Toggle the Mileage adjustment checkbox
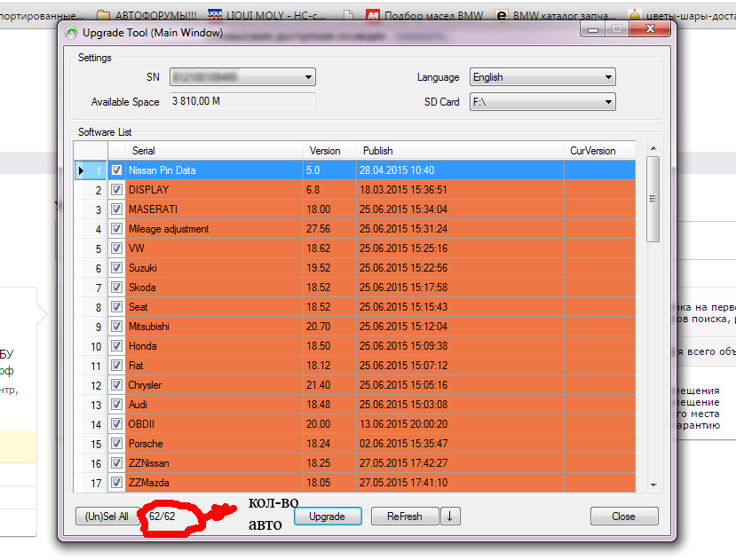Screen dimensions: 736x560 coord(116,229)
